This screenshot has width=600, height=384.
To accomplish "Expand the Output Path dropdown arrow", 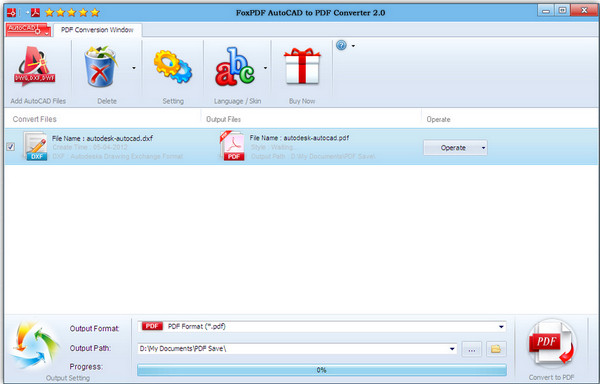I will (x=452, y=349).
